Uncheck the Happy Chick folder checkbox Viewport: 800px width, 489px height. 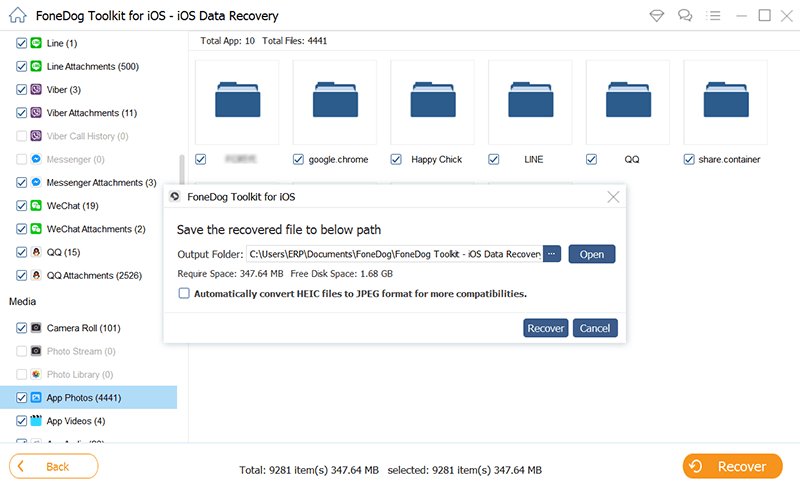coord(396,159)
